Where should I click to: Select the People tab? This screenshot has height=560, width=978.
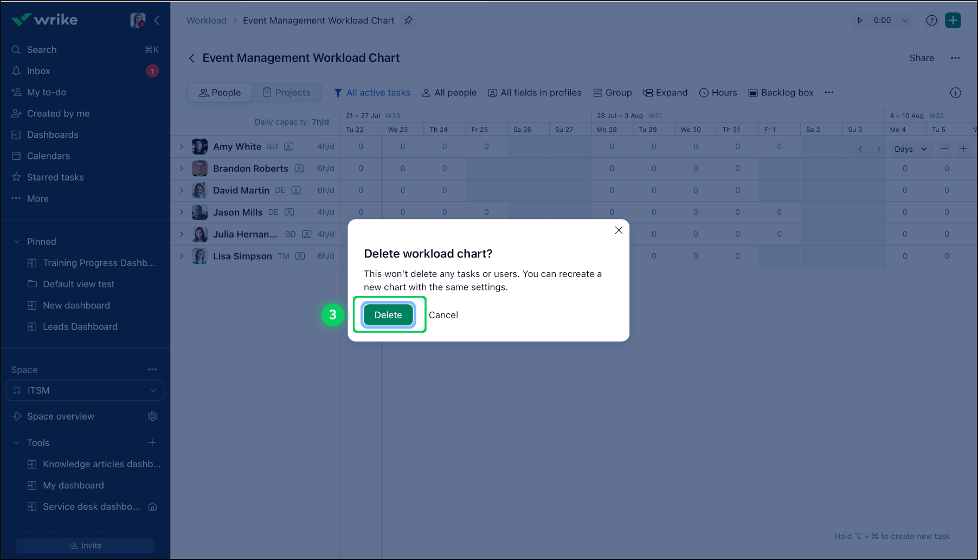220,93
